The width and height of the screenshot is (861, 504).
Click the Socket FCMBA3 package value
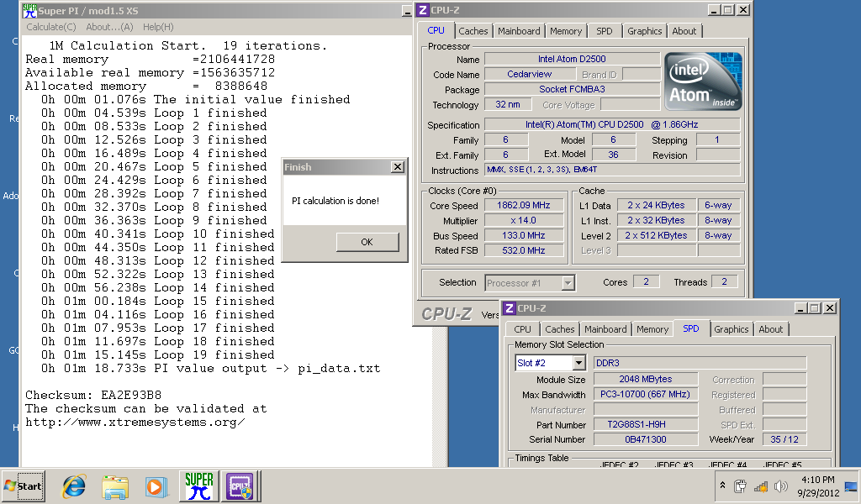tap(572, 89)
